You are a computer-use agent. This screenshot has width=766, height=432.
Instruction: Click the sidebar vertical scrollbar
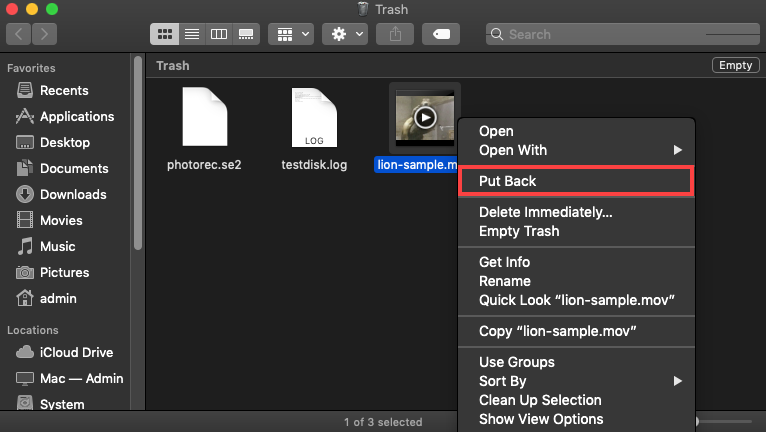pyautogui.click(x=138, y=153)
